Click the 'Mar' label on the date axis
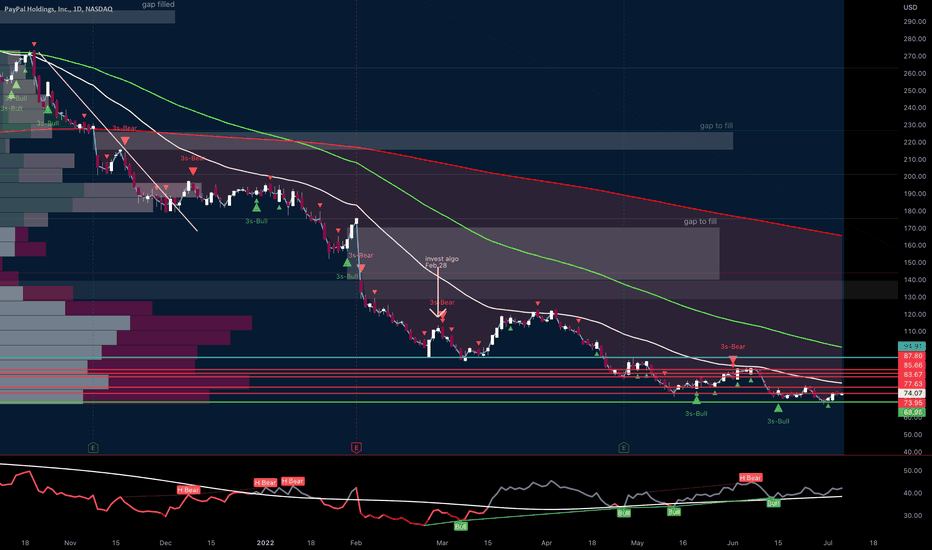This screenshot has height=550, width=932. 442,543
